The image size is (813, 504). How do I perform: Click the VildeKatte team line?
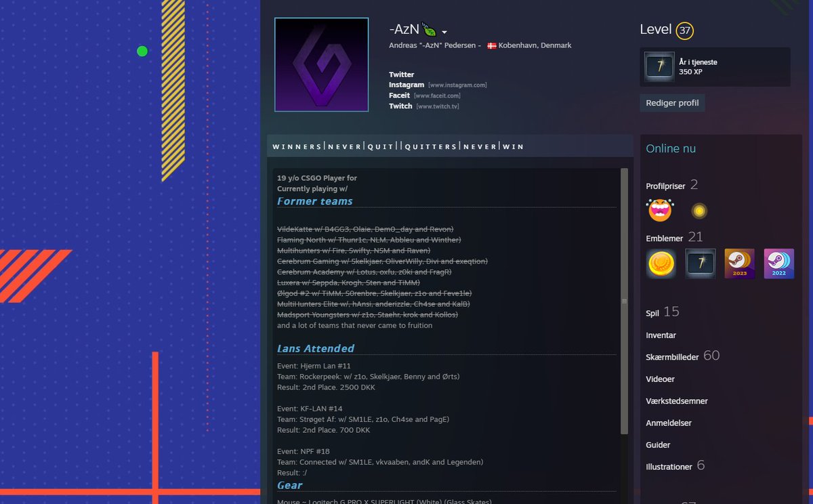pos(365,229)
